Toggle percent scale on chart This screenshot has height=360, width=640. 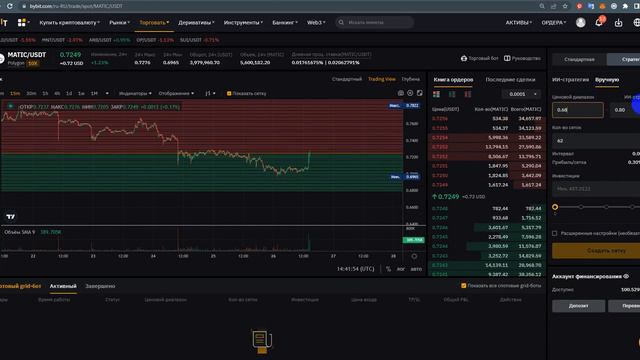click(x=388, y=269)
